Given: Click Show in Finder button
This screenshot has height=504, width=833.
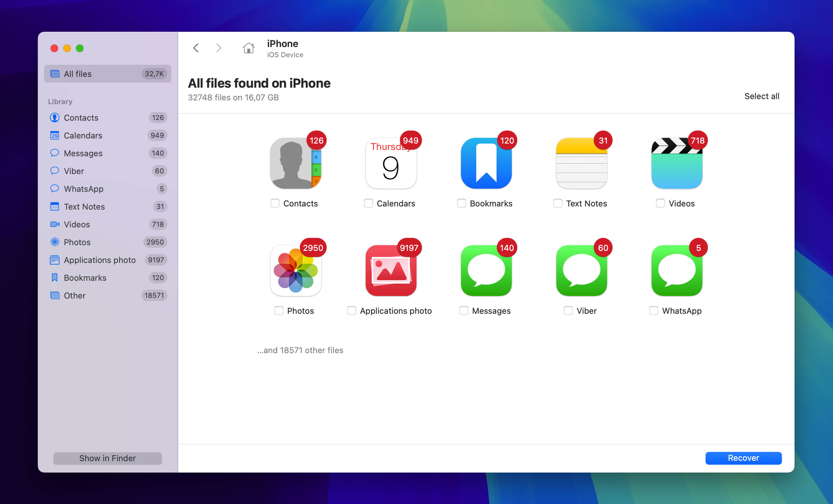Looking at the screenshot, I should (x=107, y=458).
